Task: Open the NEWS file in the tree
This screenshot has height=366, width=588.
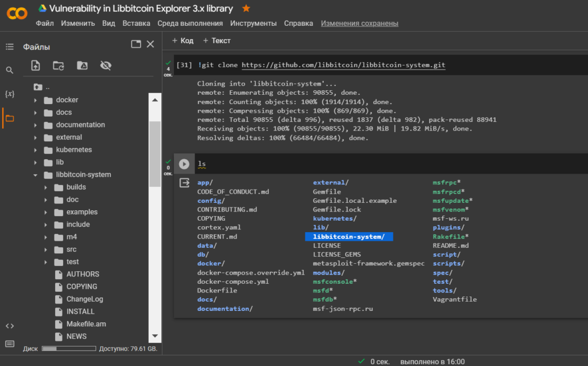Action: tap(76, 337)
